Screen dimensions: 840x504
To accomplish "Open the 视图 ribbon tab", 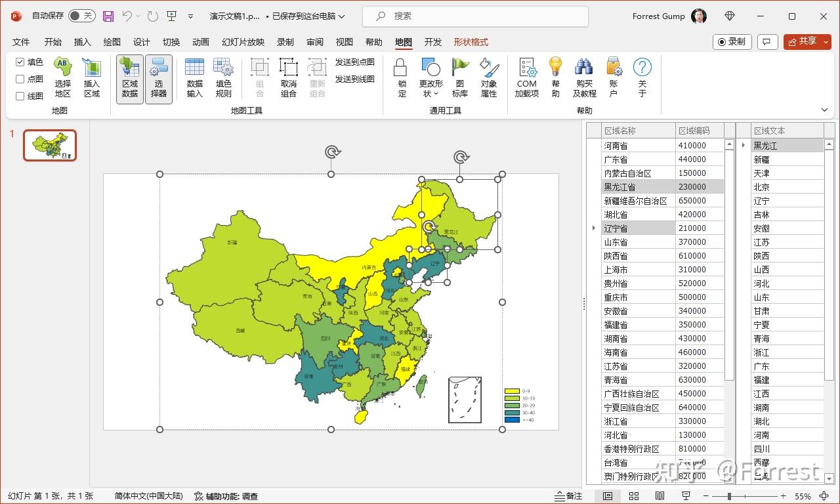I will point(344,41).
